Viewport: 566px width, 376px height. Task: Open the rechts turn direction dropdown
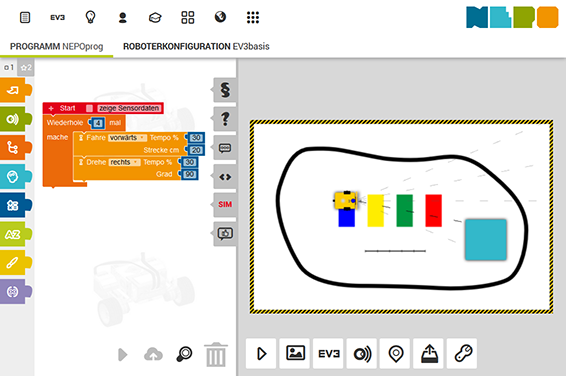pyautogui.click(x=124, y=162)
